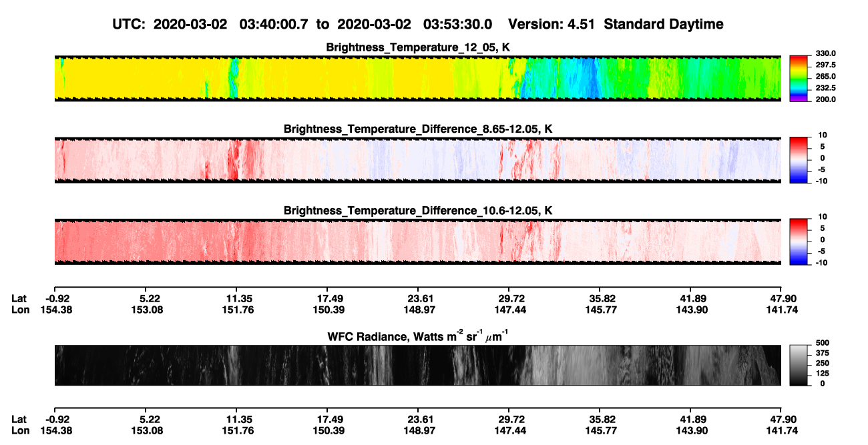Select the 8.65-12.05 difference image strip
The image size is (868, 445).
(x=417, y=159)
